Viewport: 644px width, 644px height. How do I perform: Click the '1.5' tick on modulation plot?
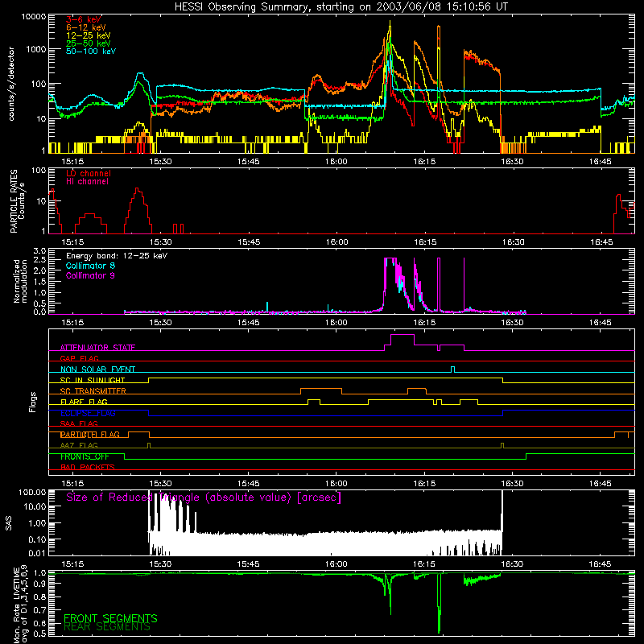(x=39, y=282)
